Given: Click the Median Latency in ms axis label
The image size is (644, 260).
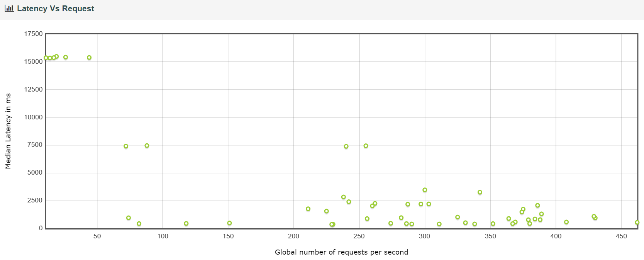Looking at the screenshot, I should point(8,131).
